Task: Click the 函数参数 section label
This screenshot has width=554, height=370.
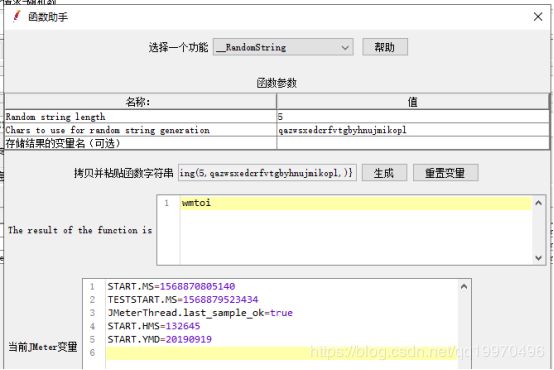Action: [277, 83]
